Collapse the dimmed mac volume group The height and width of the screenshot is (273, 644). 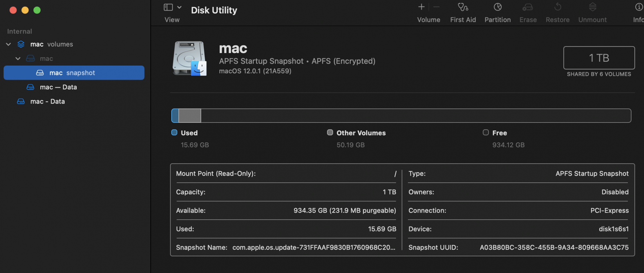[x=18, y=59]
